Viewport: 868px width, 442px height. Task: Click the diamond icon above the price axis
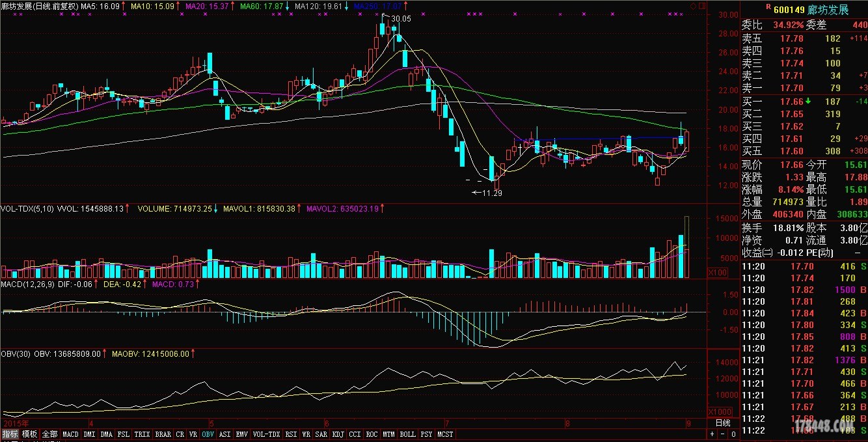click(693, 5)
